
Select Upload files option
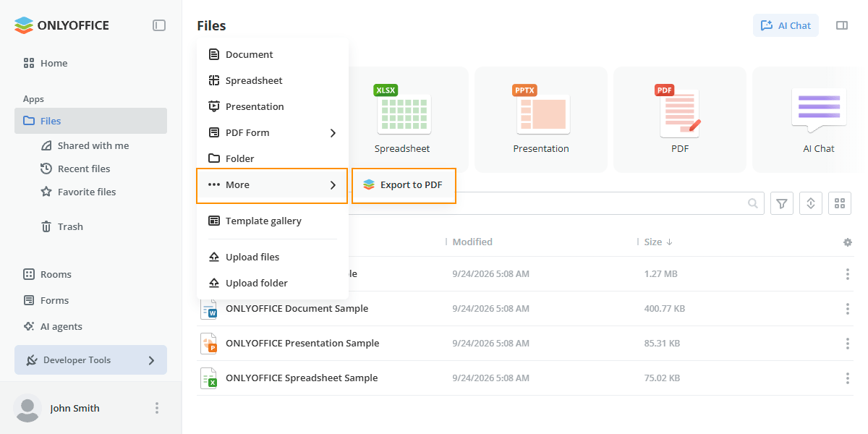coord(273,257)
